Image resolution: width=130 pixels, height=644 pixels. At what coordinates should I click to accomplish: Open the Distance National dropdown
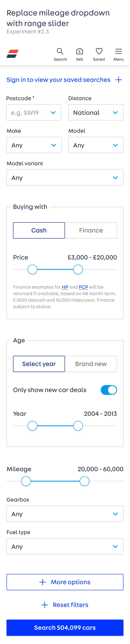coord(96,113)
